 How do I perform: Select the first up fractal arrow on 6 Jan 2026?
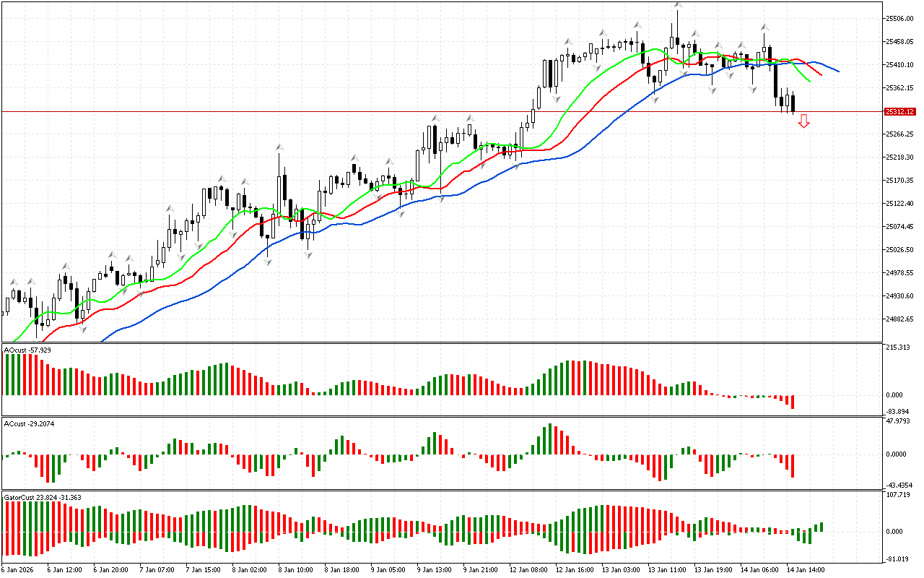tap(12, 281)
